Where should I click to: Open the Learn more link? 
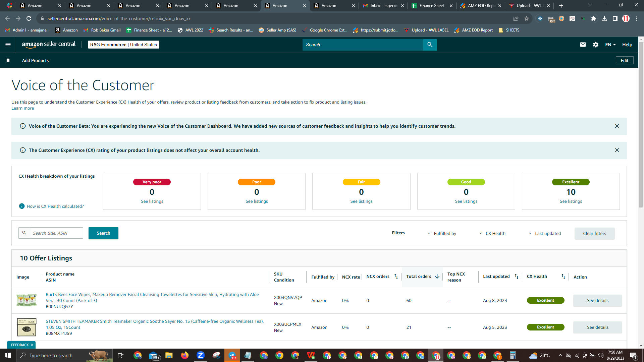[22, 108]
